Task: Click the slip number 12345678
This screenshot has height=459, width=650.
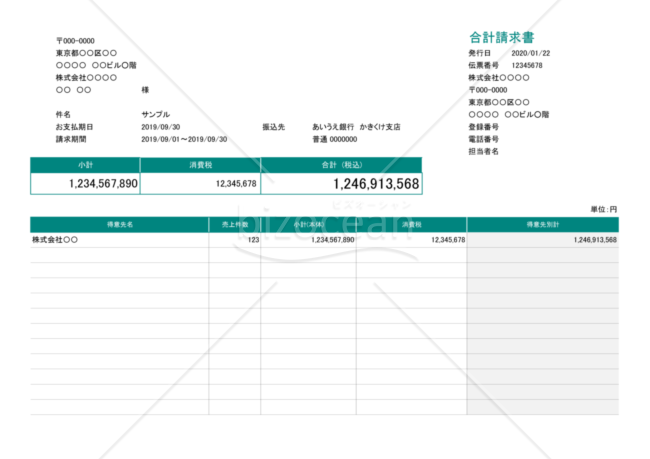Action: (527, 65)
